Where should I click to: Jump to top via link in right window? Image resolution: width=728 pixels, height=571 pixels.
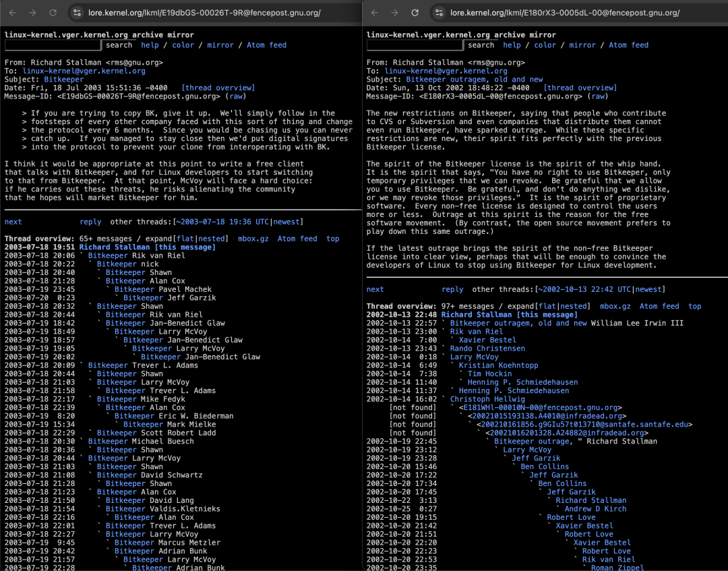click(x=695, y=306)
